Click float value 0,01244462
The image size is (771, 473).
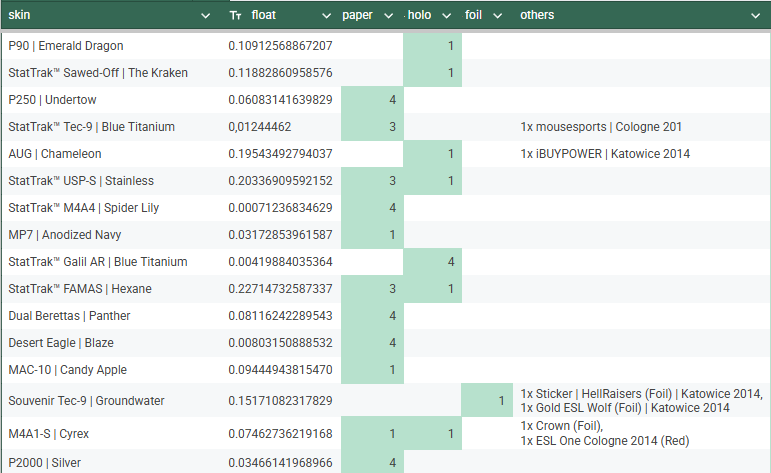[x=260, y=127]
